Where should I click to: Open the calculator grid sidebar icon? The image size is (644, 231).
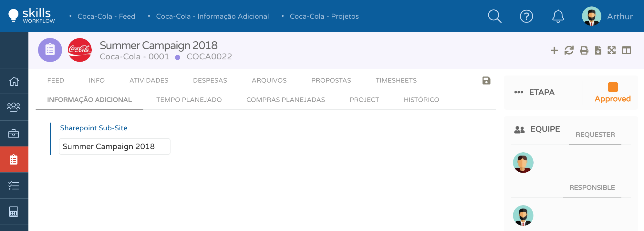pos(14,212)
